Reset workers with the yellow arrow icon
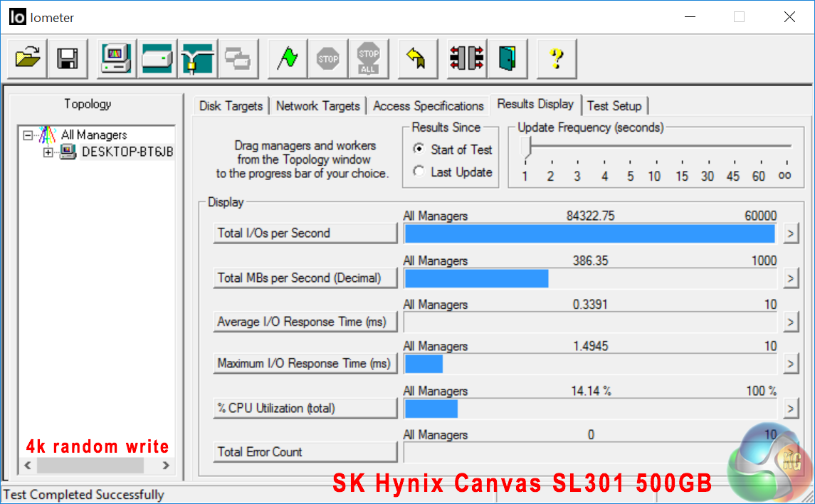Screen dimensions: 815x504 pyautogui.click(x=417, y=58)
